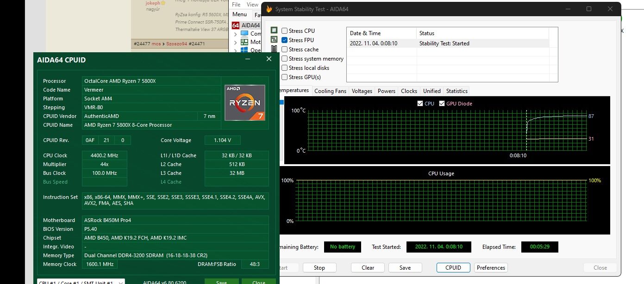This screenshot has height=284, width=644.
Task: Switch to the Cooling Fans tab
Action: tap(331, 91)
